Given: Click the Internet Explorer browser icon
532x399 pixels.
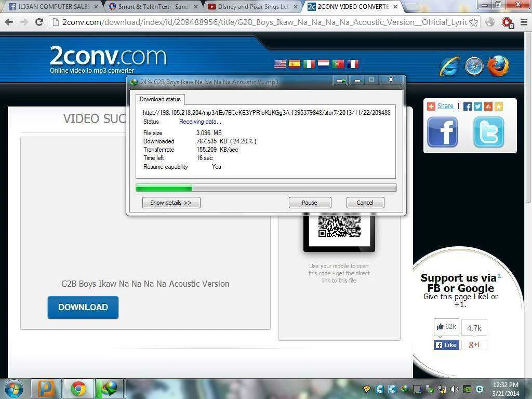Looking at the screenshot, I should pos(449,66).
